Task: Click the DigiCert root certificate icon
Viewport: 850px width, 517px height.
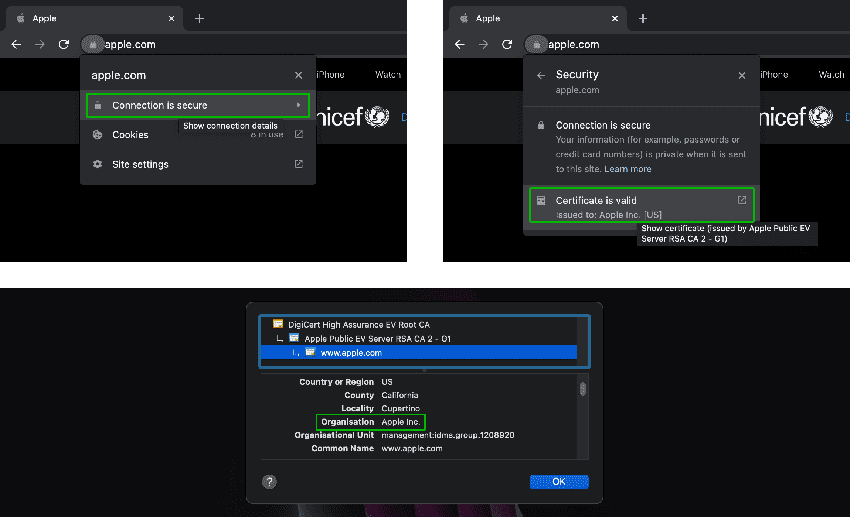Action: (x=278, y=324)
